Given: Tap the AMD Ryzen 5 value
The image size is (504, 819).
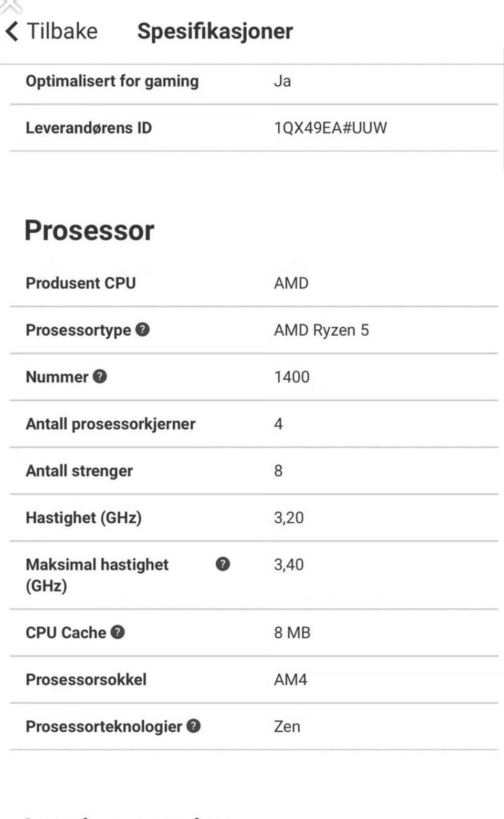Looking at the screenshot, I should pos(321,330).
